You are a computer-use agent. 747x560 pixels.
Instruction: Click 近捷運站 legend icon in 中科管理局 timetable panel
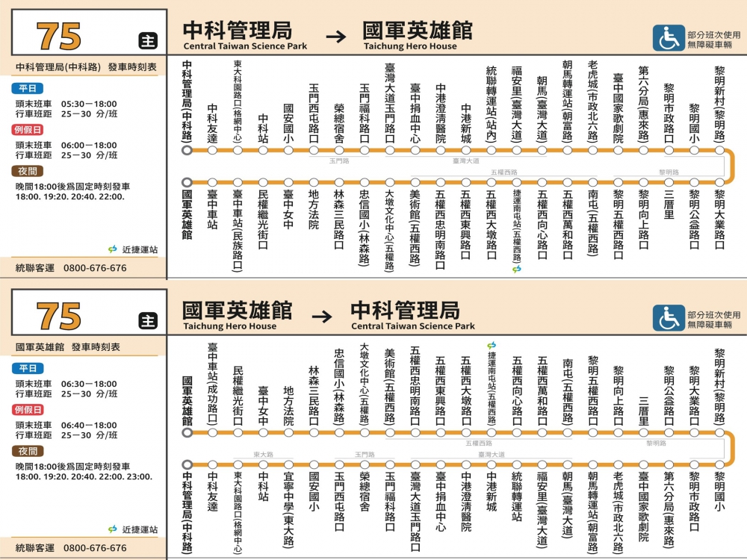(x=113, y=249)
